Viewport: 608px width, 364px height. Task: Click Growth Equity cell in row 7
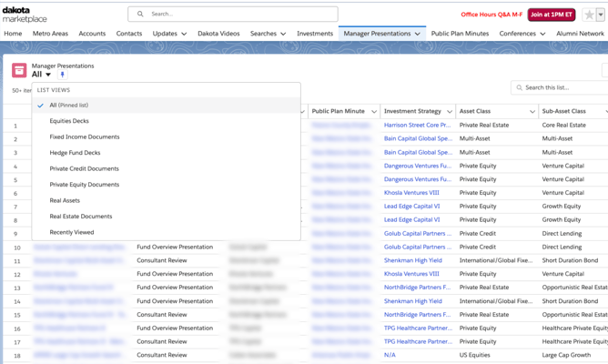561,207
